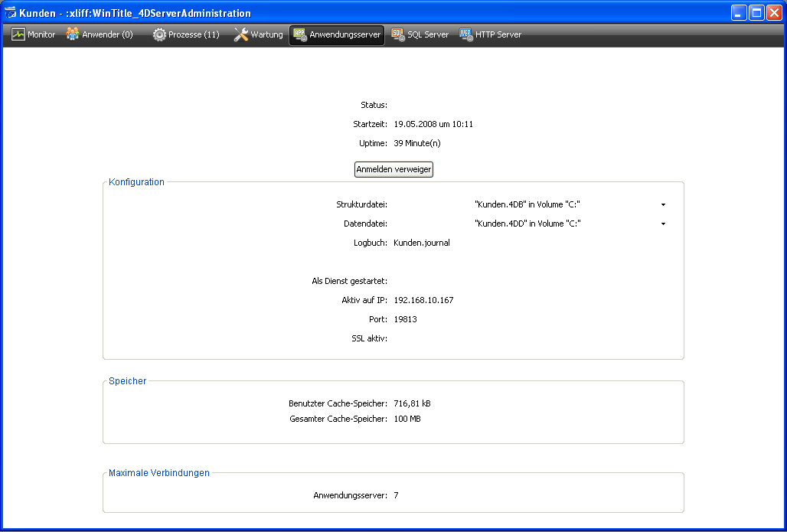Click the Logbuch label
The width and height of the screenshot is (787, 532).
(x=371, y=243)
